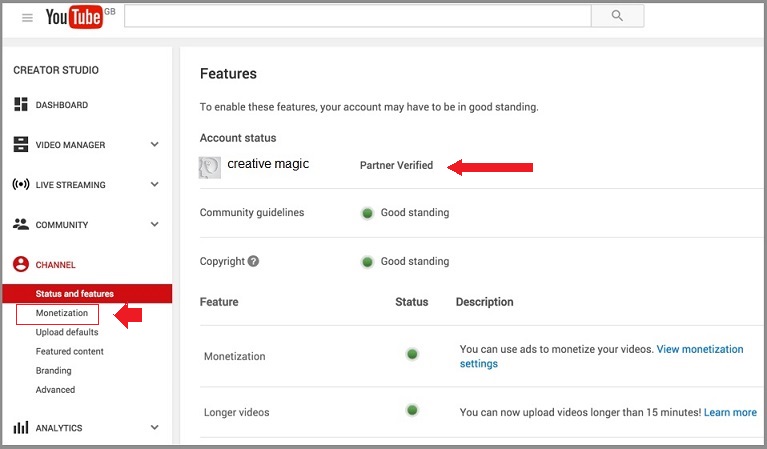This screenshot has height=449, width=767.
Task: Click the Account status heading
Action: [x=238, y=138]
